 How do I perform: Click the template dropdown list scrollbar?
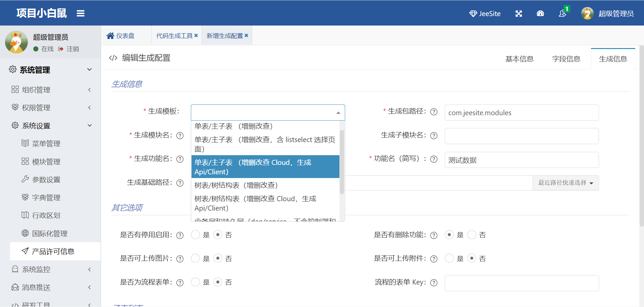pyautogui.click(x=342, y=162)
